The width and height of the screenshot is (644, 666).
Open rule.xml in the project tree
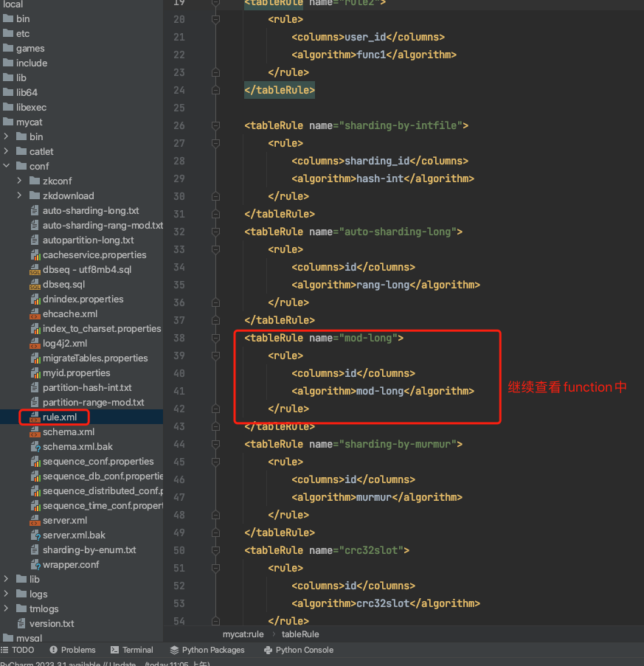pyautogui.click(x=59, y=417)
